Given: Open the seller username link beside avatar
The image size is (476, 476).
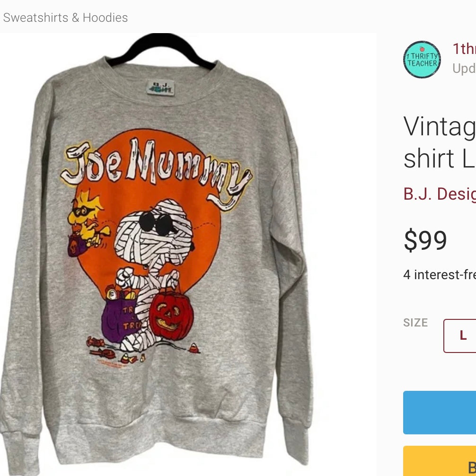Looking at the screenshot, I should pyautogui.click(x=464, y=49).
